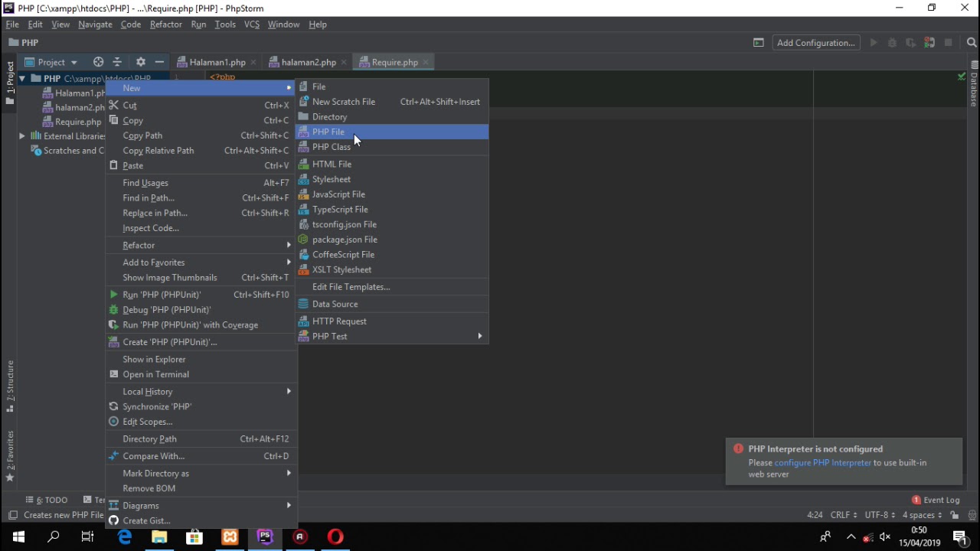
Task: Expand the Refactor submenu in context menu
Action: (x=201, y=245)
